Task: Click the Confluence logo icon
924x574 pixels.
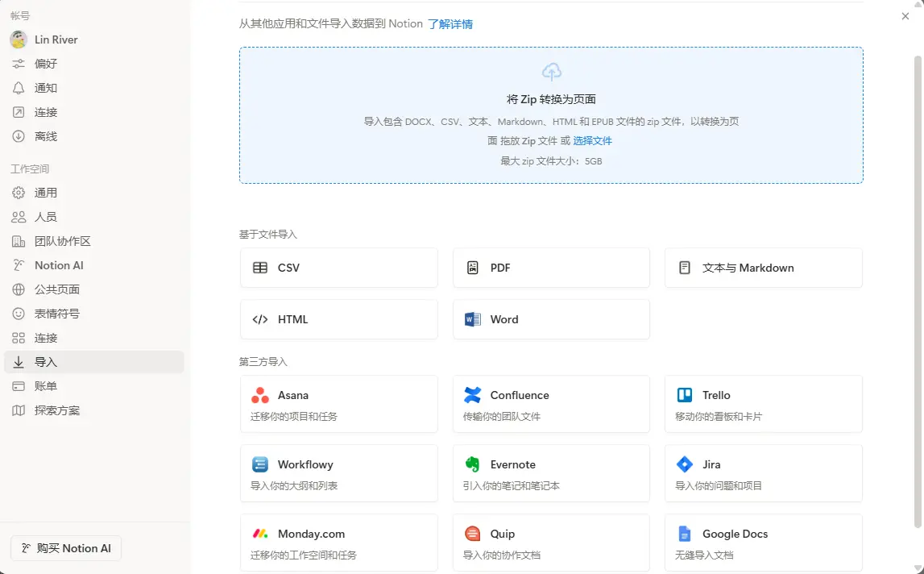Action: [x=473, y=395]
